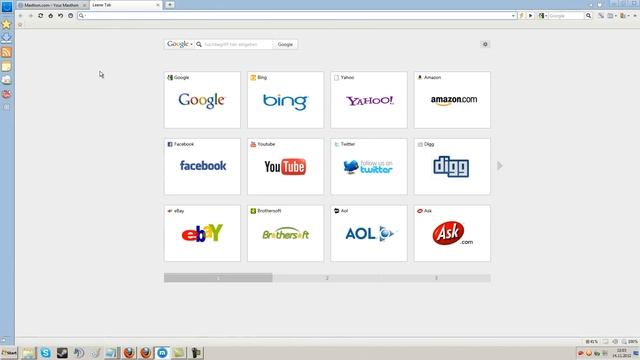Click the star icon in the favorites bar
The height and width of the screenshot is (360, 640).
(20, 24)
